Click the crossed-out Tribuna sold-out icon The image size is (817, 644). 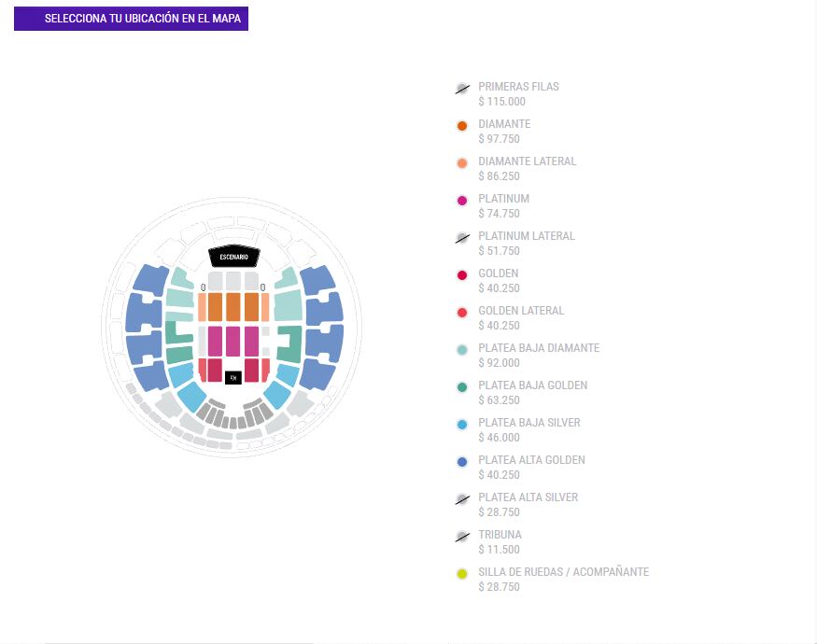461,537
